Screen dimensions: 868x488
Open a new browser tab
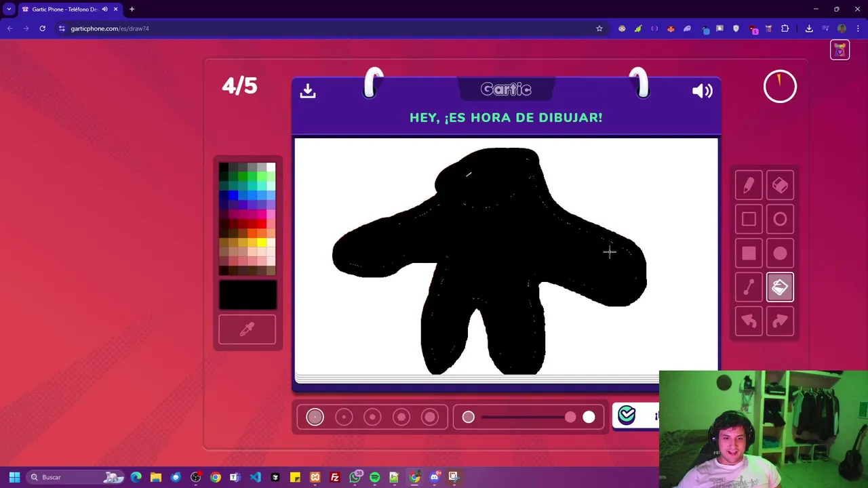pyautogui.click(x=132, y=9)
